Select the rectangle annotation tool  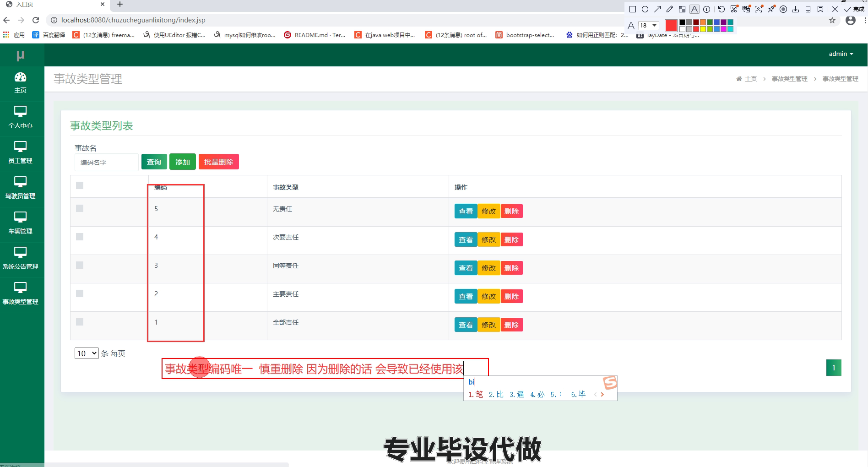pyautogui.click(x=633, y=9)
